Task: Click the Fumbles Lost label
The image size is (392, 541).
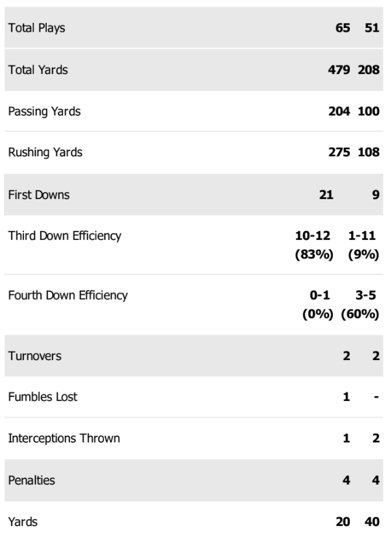Action: point(42,397)
